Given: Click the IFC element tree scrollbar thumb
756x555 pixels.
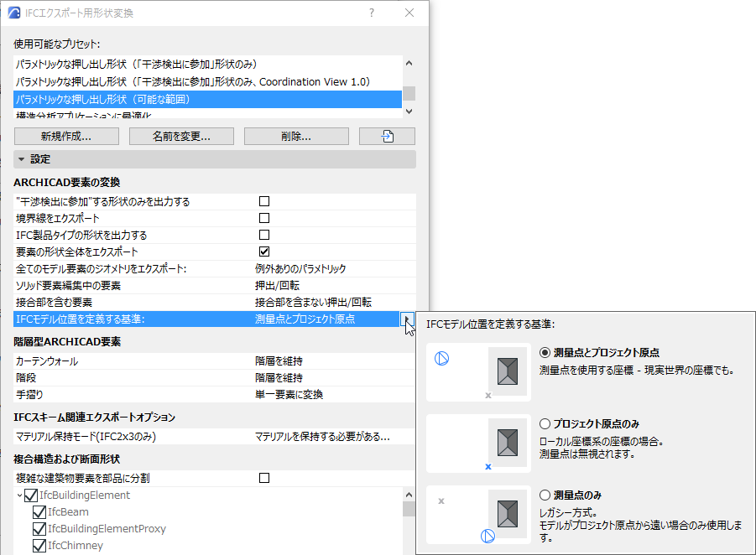Looking at the screenshot, I should [409, 509].
